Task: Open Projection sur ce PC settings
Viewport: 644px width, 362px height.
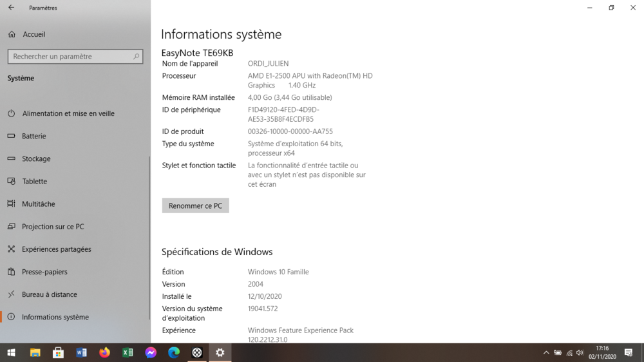Action: pyautogui.click(x=53, y=226)
